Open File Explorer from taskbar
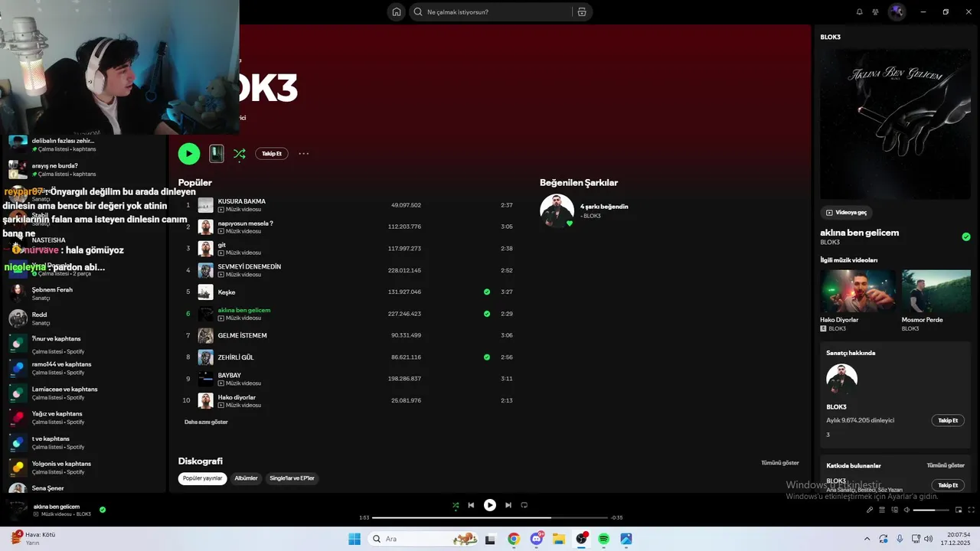 point(559,539)
